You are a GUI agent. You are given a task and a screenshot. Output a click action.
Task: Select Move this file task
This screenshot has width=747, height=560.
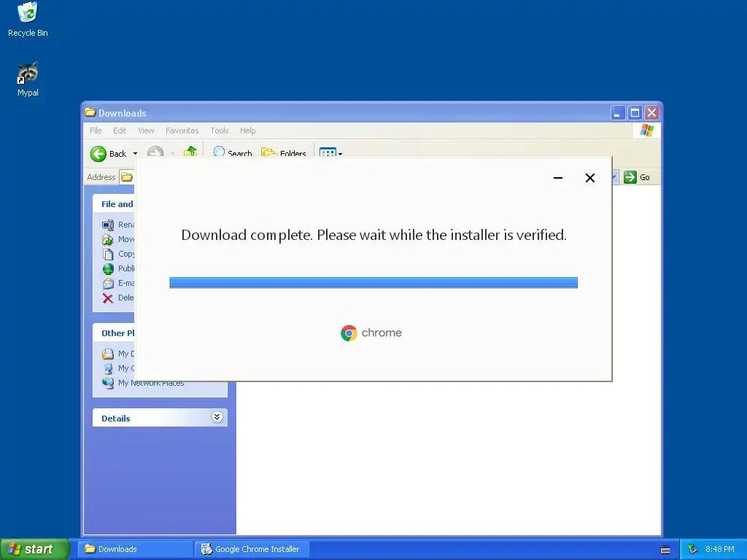[118, 239]
